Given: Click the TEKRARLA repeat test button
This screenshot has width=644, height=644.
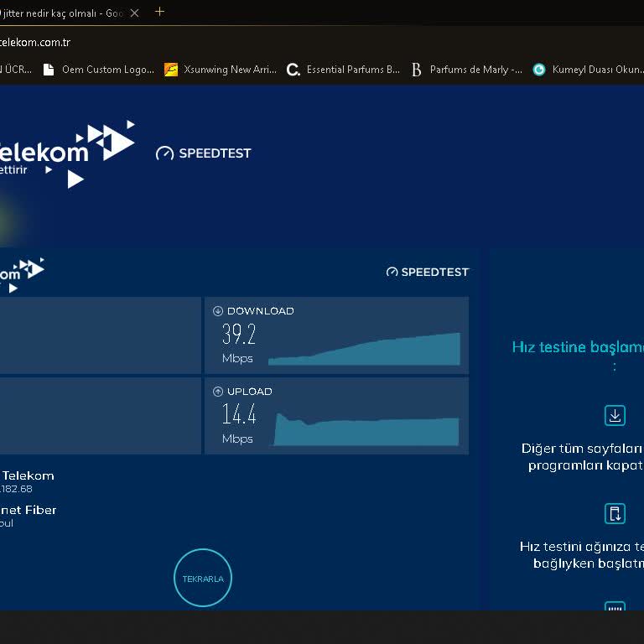Looking at the screenshot, I should pyautogui.click(x=203, y=578).
